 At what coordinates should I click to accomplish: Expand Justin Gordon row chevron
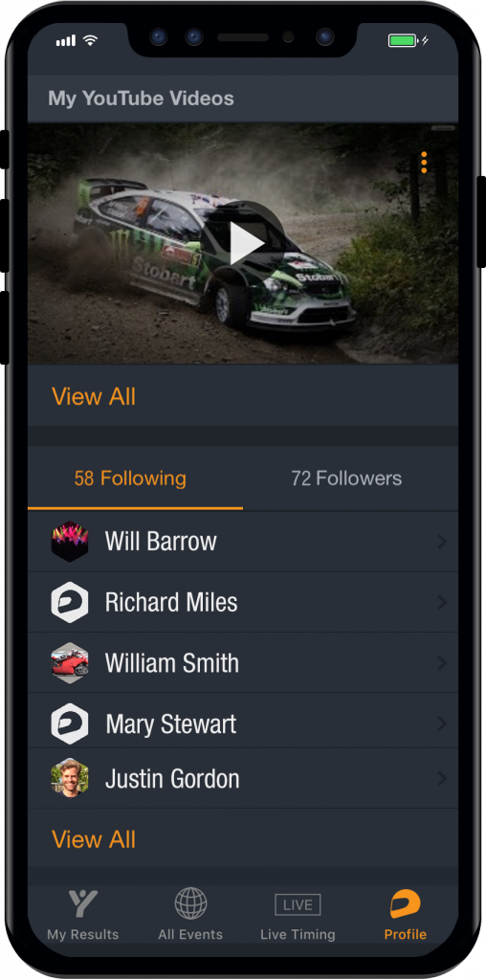(x=442, y=778)
